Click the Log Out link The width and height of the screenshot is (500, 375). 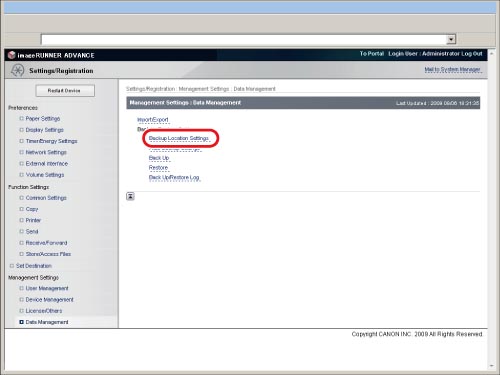point(472,54)
